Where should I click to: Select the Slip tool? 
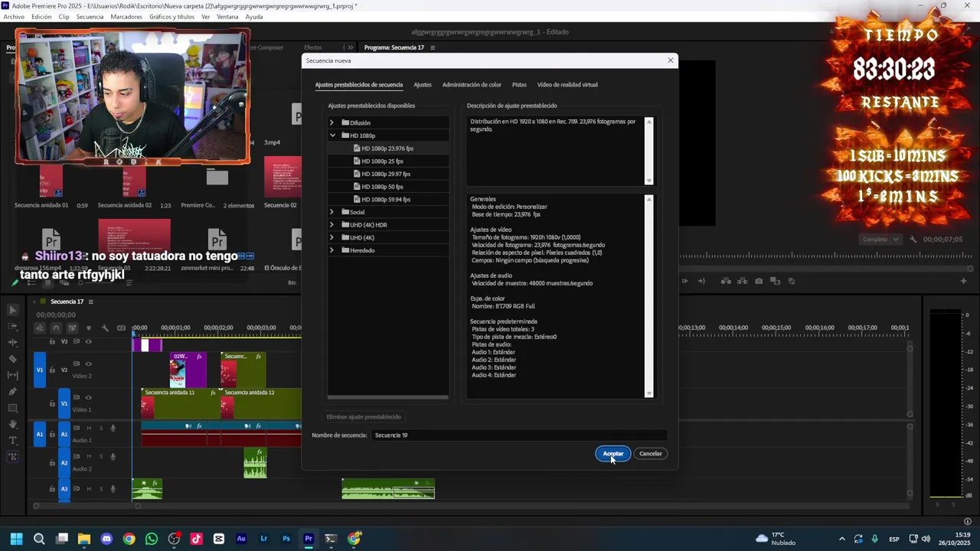point(12,375)
